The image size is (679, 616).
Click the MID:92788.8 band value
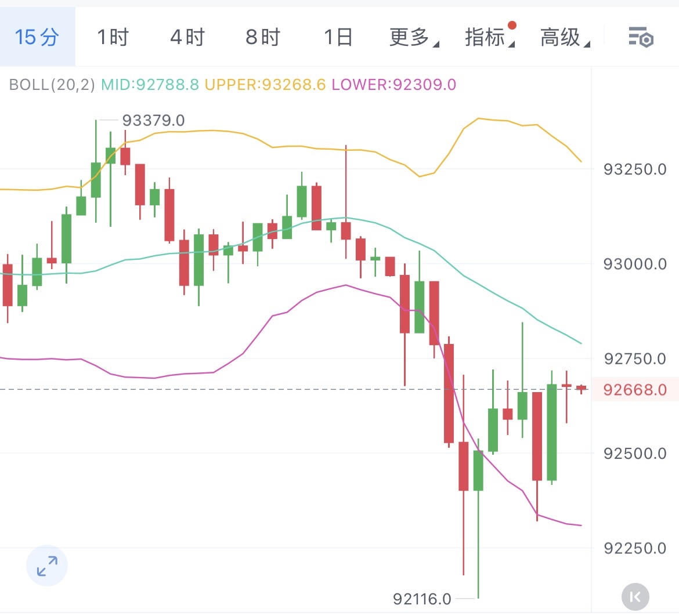click(x=150, y=85)
